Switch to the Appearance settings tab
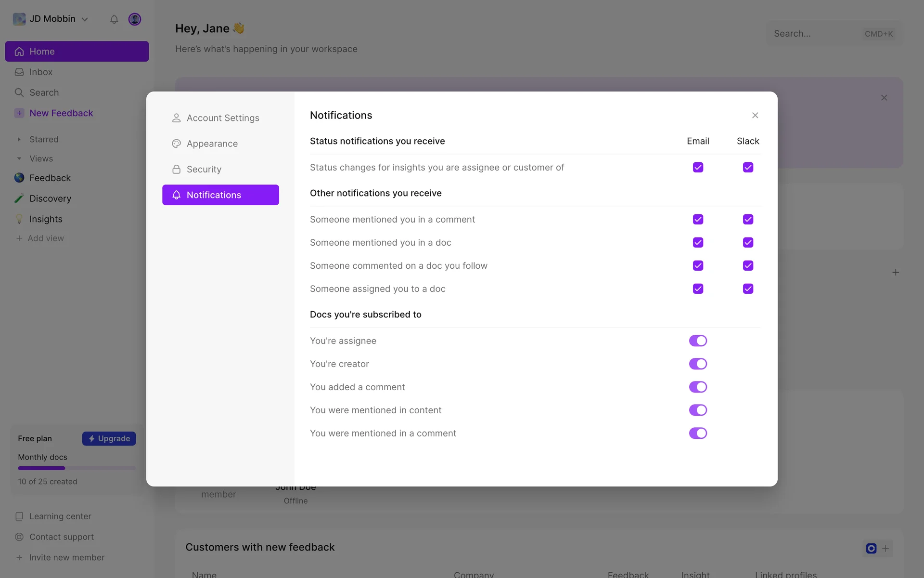924x578 pixels. coord(212,144)
